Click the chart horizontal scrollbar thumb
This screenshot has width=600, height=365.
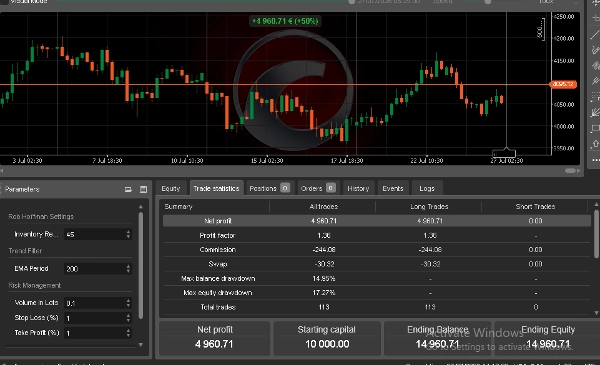coord(570,171)
